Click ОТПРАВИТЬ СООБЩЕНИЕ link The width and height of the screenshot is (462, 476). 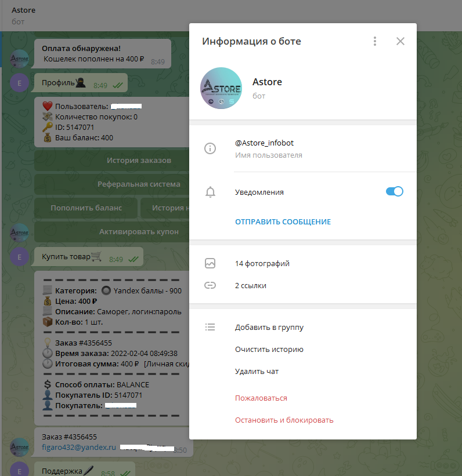283,222
